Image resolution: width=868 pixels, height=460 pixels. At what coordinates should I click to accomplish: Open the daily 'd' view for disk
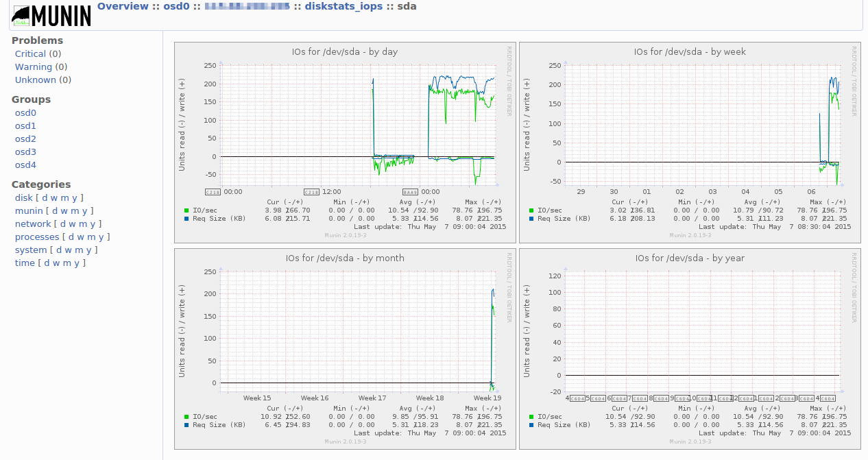(x=45, y=197)
